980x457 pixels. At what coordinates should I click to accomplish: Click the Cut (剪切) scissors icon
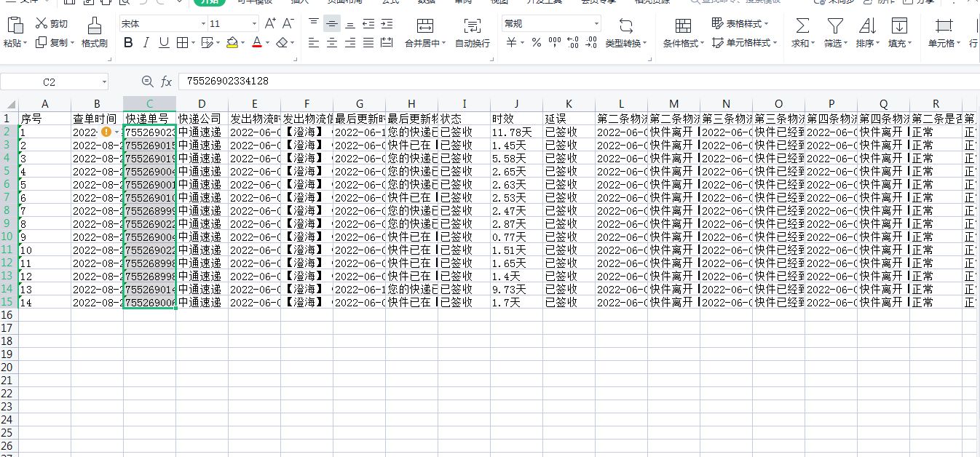(42, 24)
